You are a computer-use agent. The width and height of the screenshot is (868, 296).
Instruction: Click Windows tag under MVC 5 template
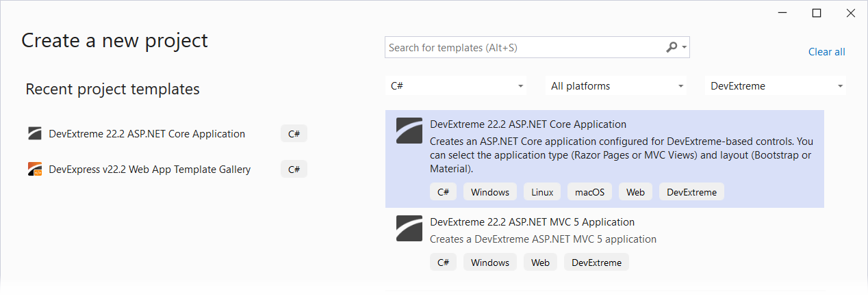[490, 263]
